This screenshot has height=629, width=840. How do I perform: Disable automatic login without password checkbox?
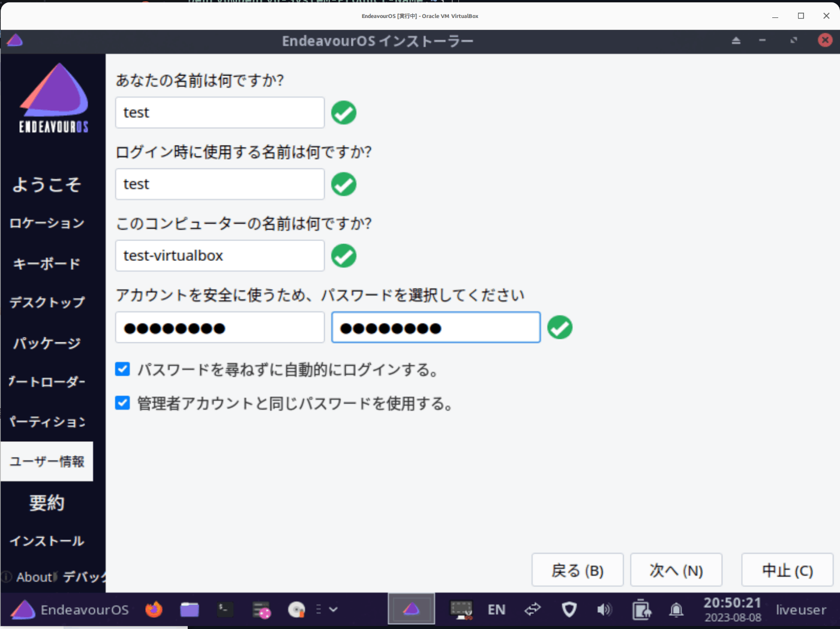coord(122,369)
